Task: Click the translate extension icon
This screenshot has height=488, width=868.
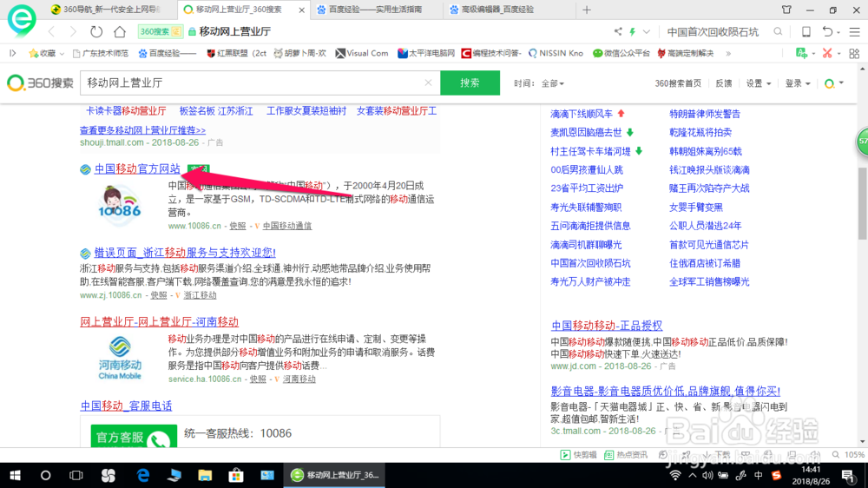Action: click(x=801, y=53)
